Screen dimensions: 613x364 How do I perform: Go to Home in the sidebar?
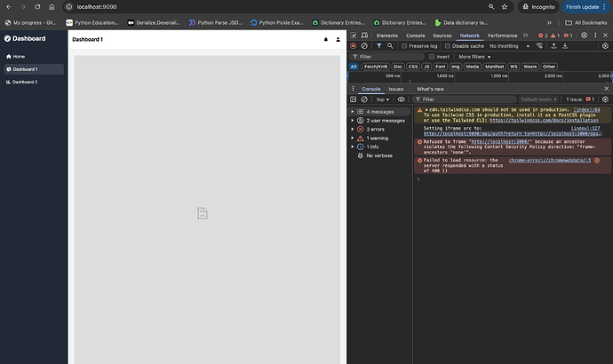[34, 57]
